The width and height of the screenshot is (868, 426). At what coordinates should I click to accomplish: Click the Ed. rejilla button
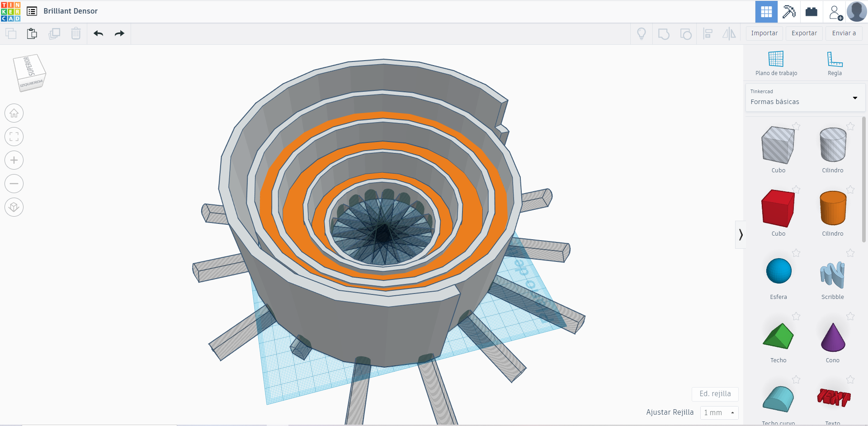(x=715, y=394)
